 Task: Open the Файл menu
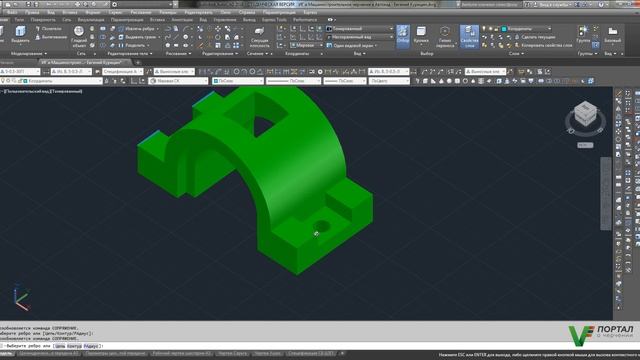[12, 12]
